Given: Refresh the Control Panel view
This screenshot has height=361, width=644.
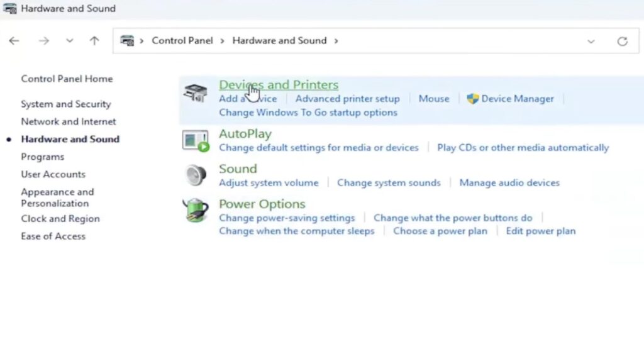Looking at the screenshot, I should [622, 41].
